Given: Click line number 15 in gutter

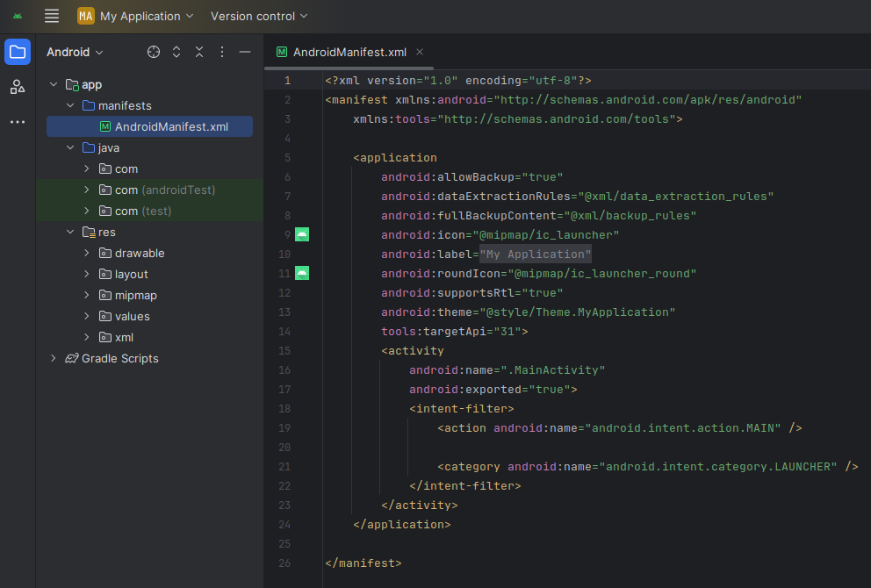Looking at the screenshot, I should [284, 351].
